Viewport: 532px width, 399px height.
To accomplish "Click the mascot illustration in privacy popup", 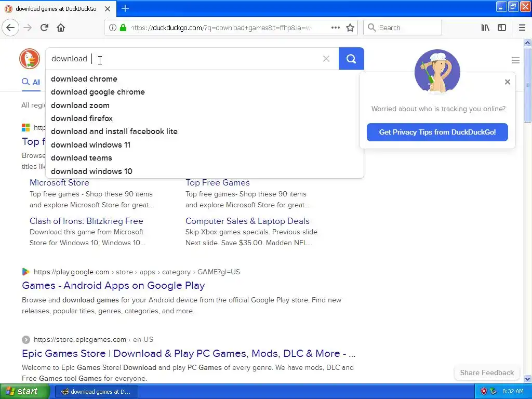I will pyautogui.click(x=437, y=72).
